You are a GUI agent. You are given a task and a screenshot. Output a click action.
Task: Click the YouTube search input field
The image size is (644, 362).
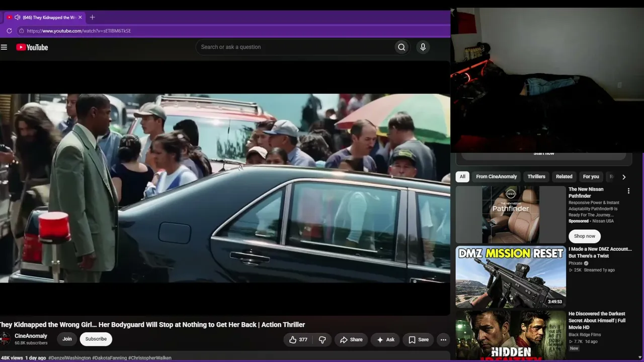(295, 47)
